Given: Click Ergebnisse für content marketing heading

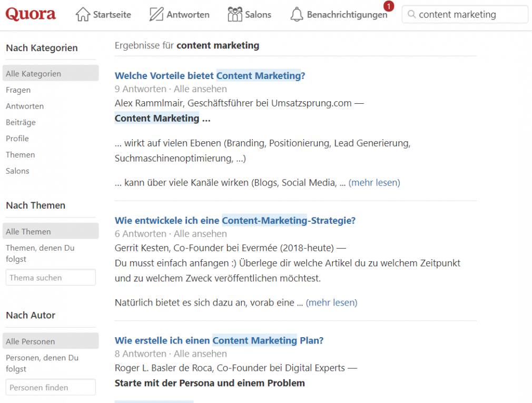Looking at the screenshot, I should tap(187, 45).
